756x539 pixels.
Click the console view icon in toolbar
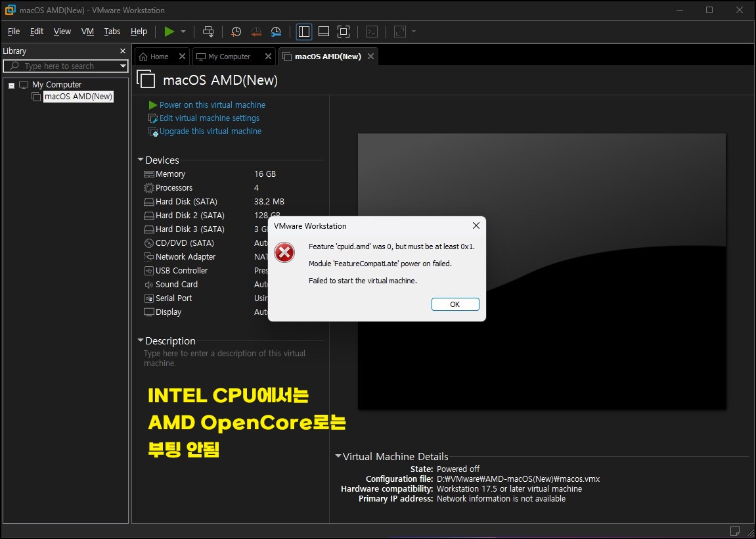(x=371, y=32)
